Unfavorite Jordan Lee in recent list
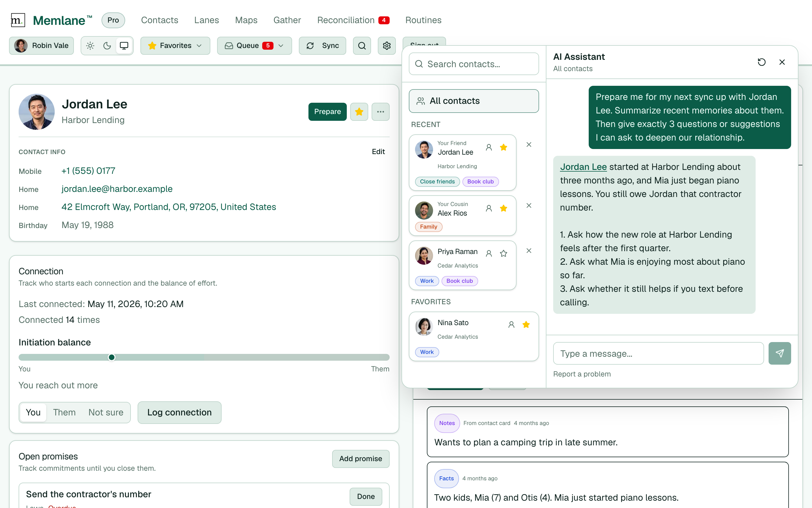Screen dimensions: 812x508 (503, 147)
